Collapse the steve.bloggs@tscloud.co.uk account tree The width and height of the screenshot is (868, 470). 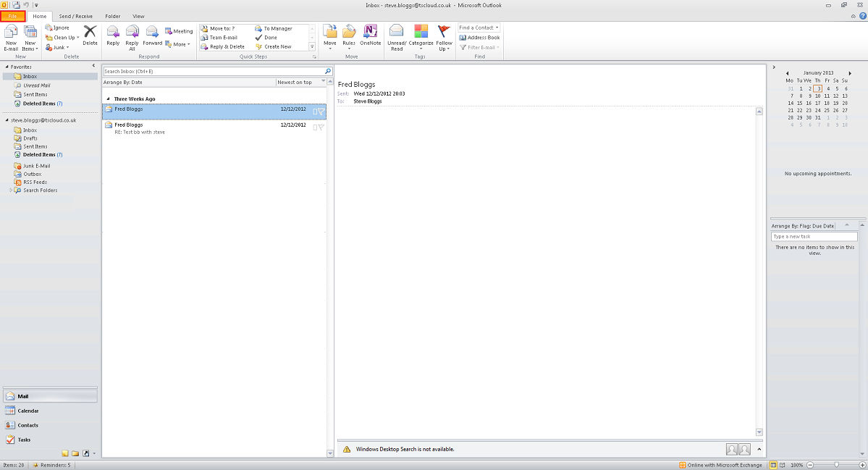tap(7, 120)
